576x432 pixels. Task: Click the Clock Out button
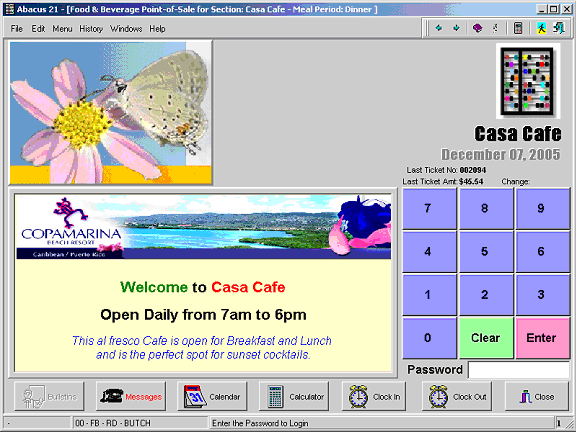pyautogui.click(x=457, y=396)
